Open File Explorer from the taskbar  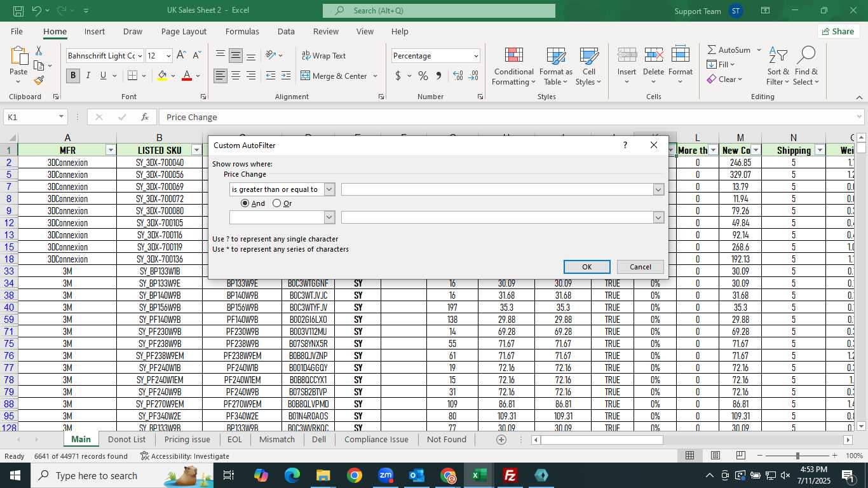pyautogui.click(x=323, y=475)
